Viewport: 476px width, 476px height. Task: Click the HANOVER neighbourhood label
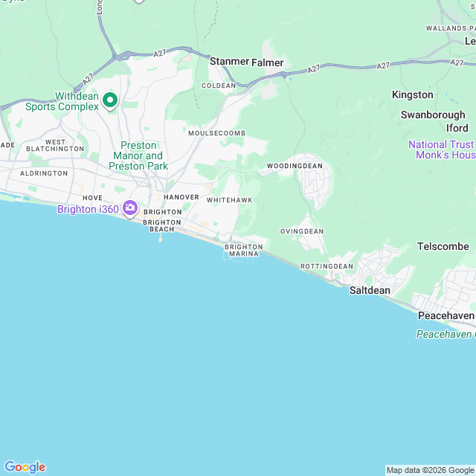[181, 197]
